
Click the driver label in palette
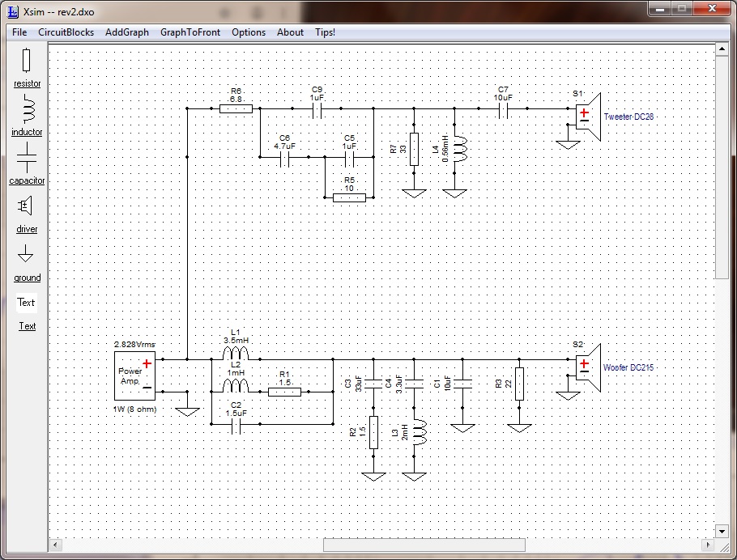point(27,229)
